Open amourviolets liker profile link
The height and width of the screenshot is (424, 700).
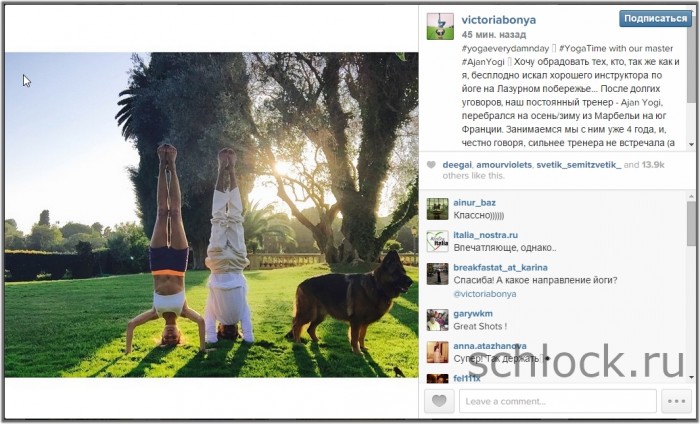point(504,165)
